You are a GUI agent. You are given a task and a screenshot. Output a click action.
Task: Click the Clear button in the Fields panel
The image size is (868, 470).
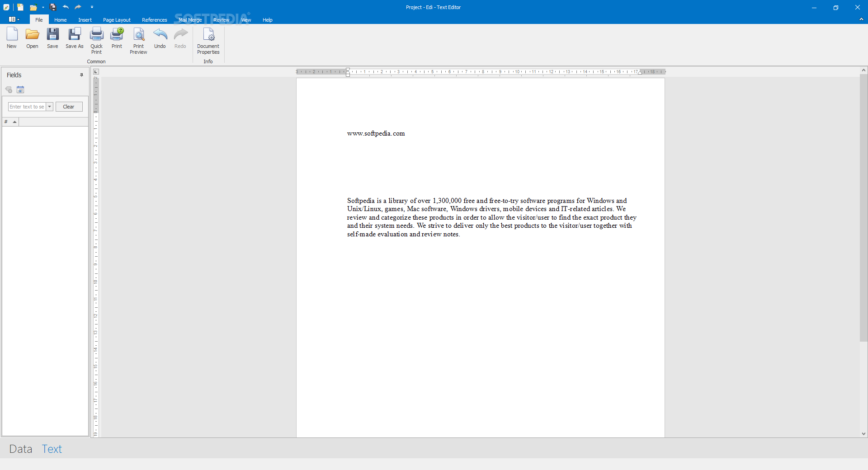coord(69,107)
